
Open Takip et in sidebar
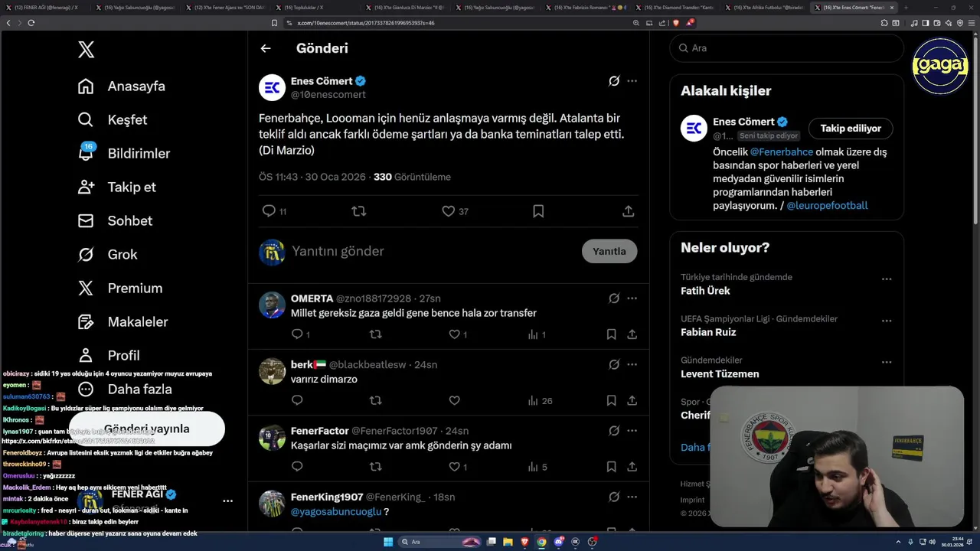coord(117,187)
